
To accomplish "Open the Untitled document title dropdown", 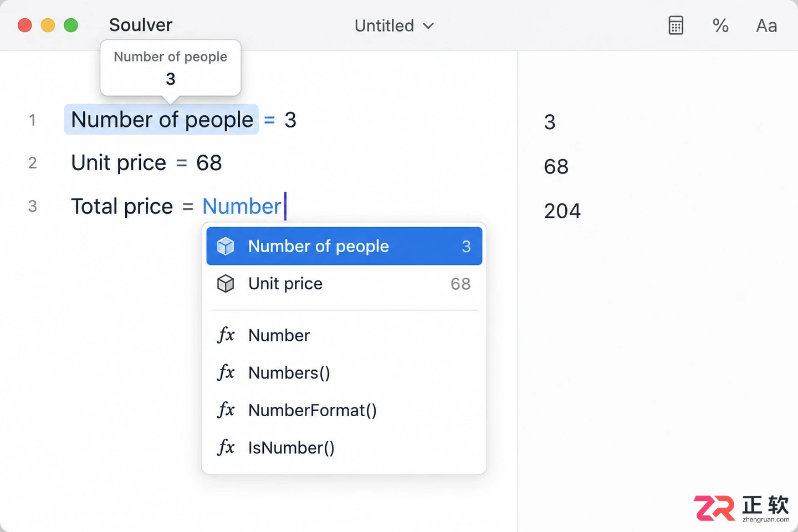I will pyautogui.click(x=394, y=25).
